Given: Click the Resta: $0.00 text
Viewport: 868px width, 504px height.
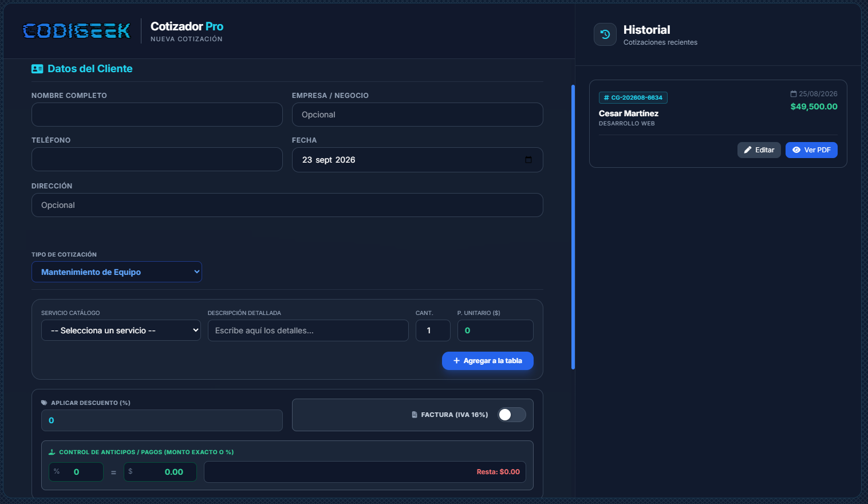Looking at the screenshot, I should [498, 472].
